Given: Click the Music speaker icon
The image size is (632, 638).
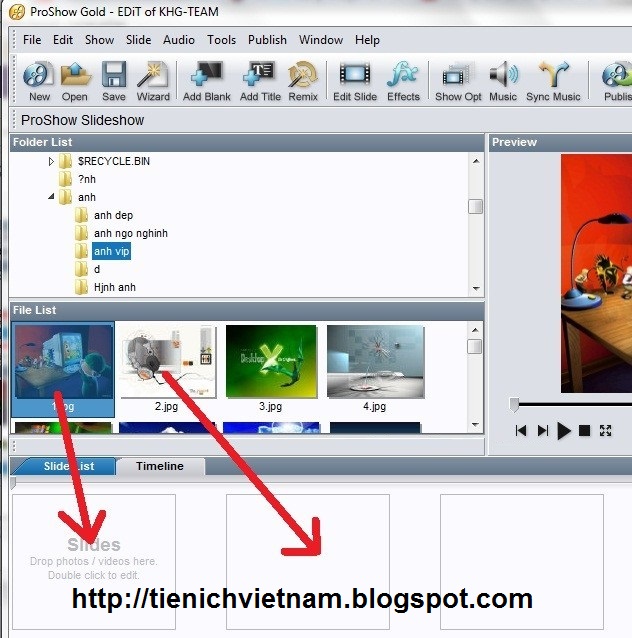Looking at the screenshot, I should [503, 81].
